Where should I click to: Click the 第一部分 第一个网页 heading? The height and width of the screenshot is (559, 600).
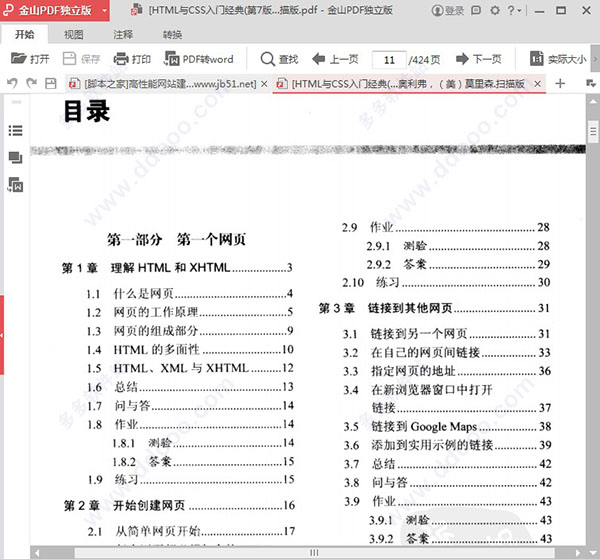point(176,240)
